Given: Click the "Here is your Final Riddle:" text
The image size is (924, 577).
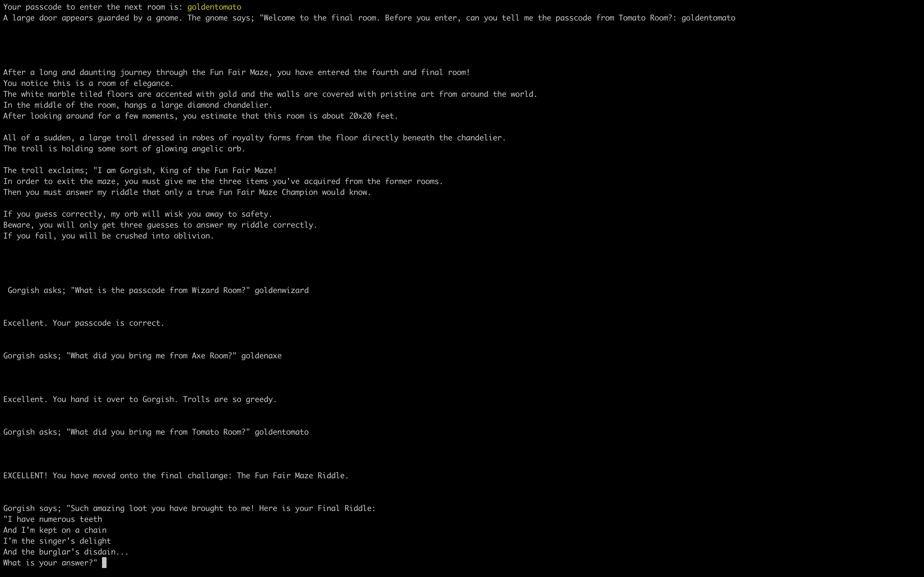Looking at the screenshot, I should (317, 508).
